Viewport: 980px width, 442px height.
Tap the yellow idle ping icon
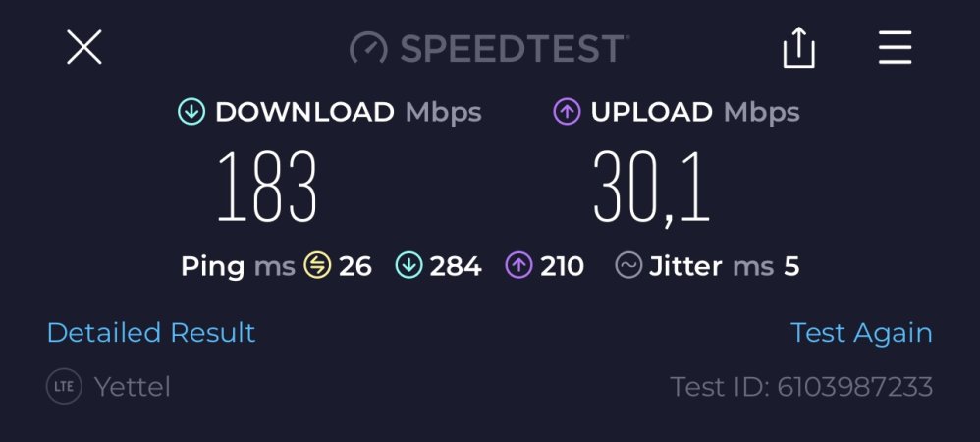pyautogui.click(x=317, y=266)
